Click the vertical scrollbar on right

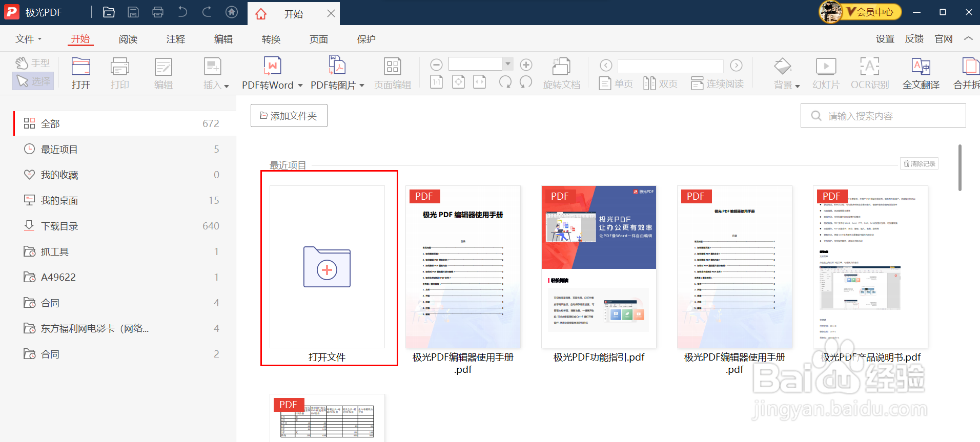[960, 167]
